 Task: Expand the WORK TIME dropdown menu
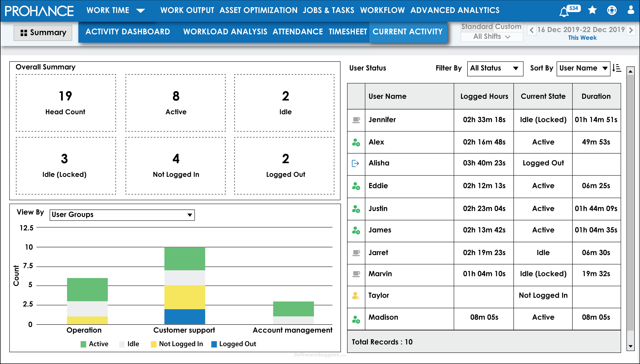(141, 10)
